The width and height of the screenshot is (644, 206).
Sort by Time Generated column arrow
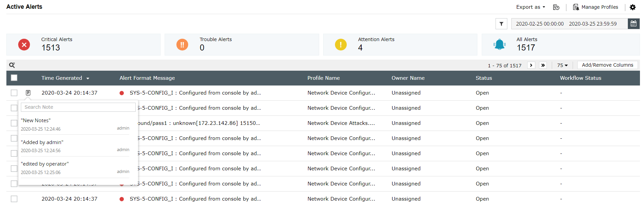pos(88,78)
